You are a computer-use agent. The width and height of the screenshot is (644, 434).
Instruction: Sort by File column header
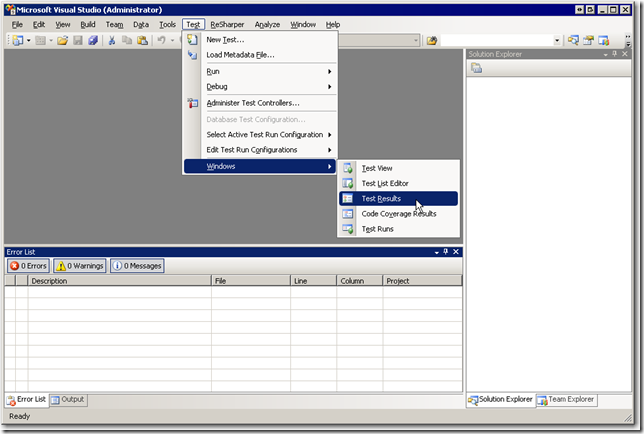pos(251,281)
